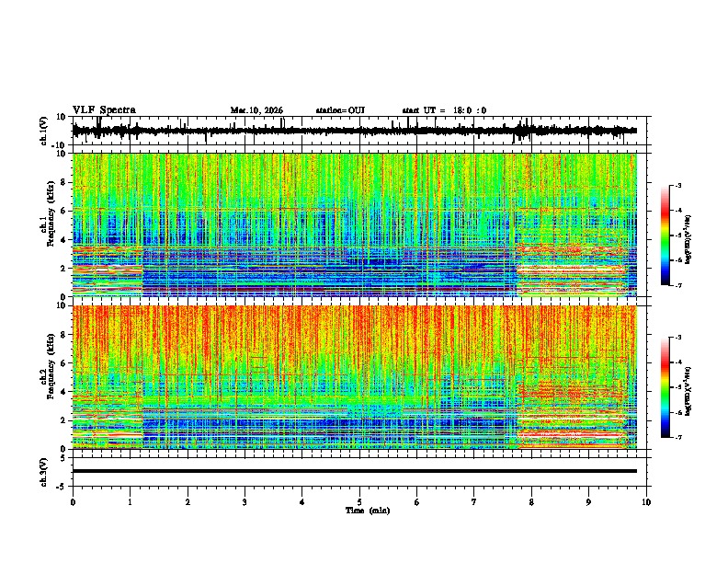
Task: Click the "-3" label on lower color bar
Action: [677, 338]
